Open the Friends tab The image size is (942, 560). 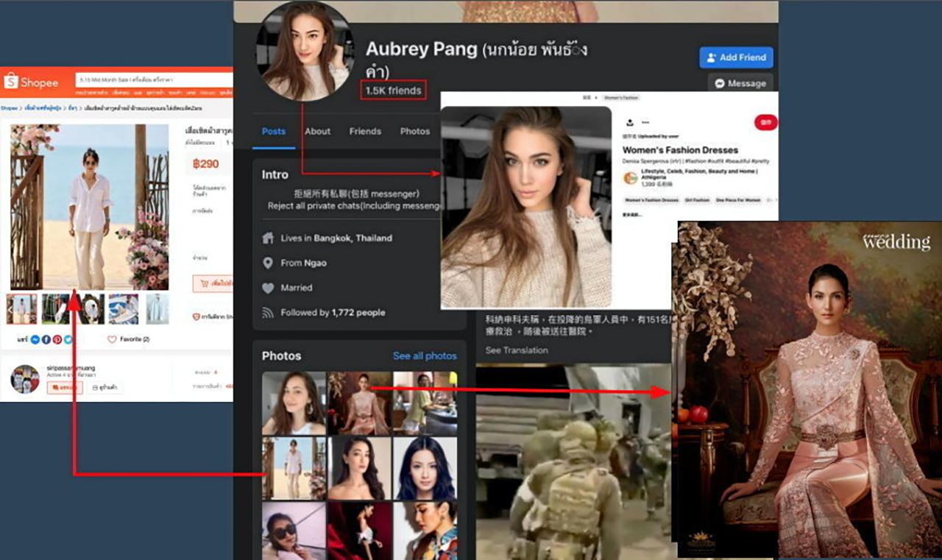365,131
